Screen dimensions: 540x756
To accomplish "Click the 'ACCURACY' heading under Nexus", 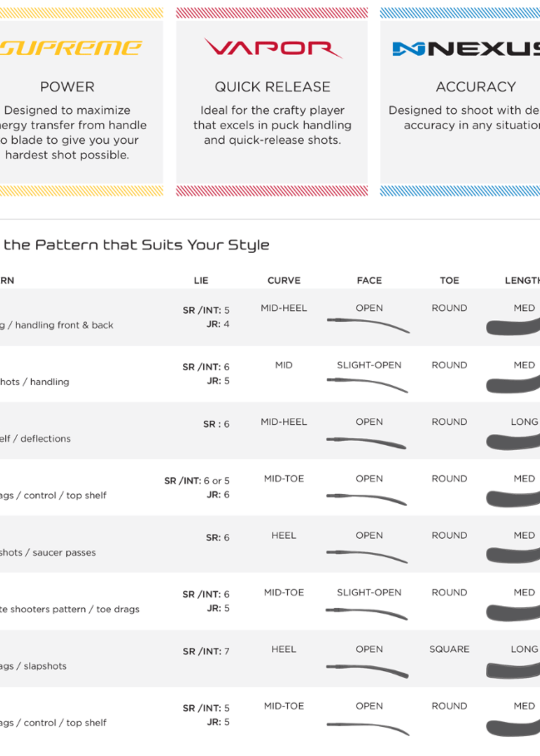I will tap(476, 87).
